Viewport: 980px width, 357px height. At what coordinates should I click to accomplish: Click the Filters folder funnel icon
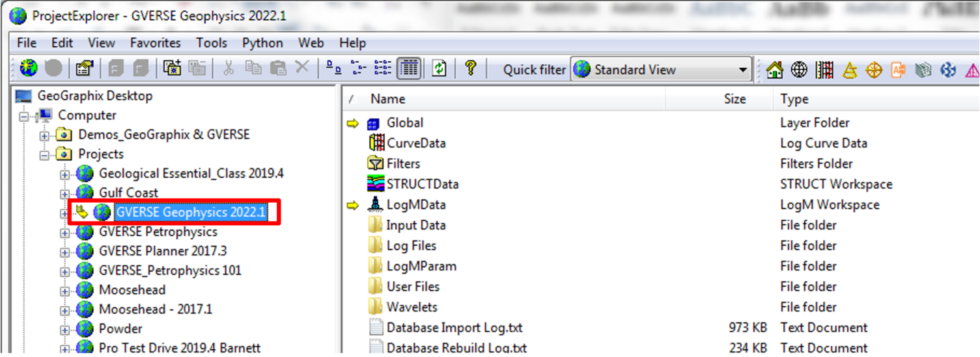(376, 164)
